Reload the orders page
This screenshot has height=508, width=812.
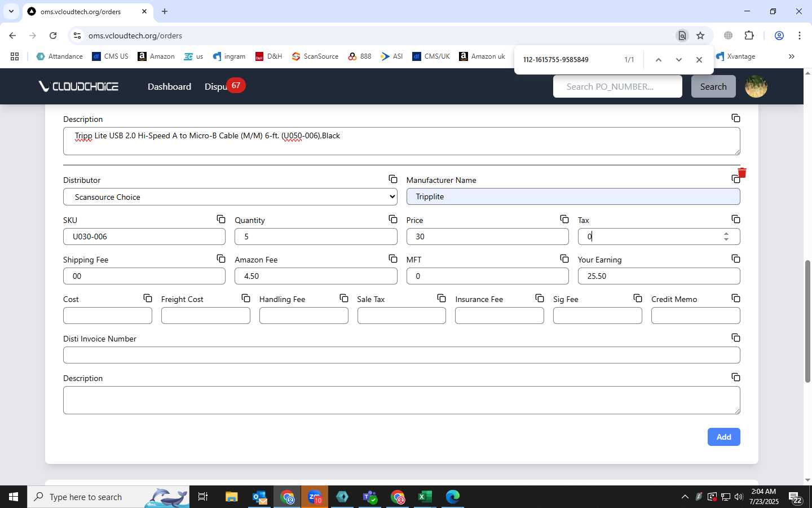(53, 36)
